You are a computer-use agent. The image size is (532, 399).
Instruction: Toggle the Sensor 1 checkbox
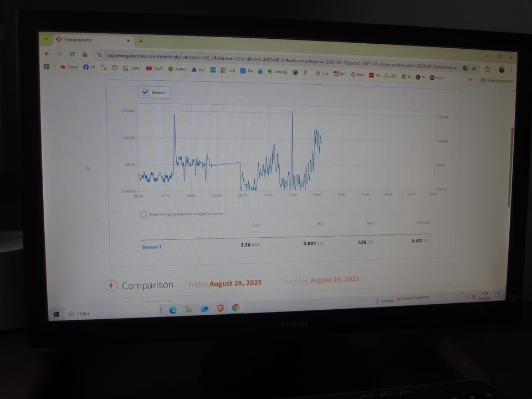(145, 92)
